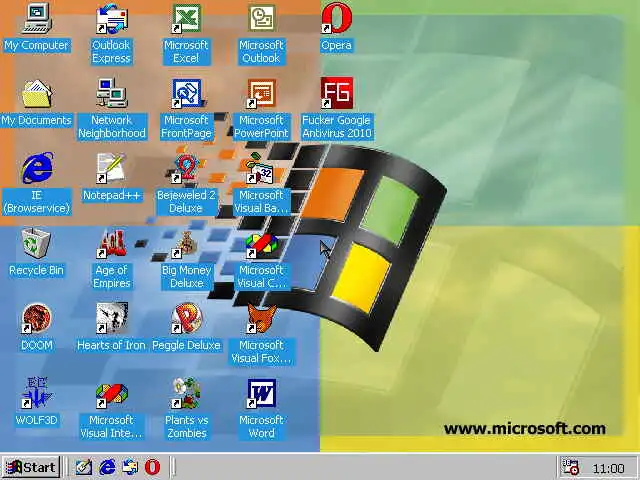Launch Opera from the quick launch bar

point(153,467)
